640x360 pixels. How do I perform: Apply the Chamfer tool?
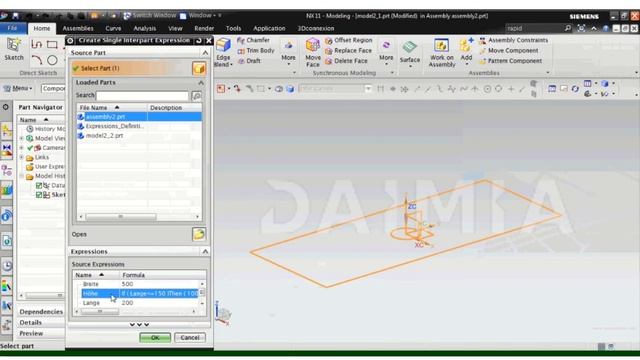253,40
